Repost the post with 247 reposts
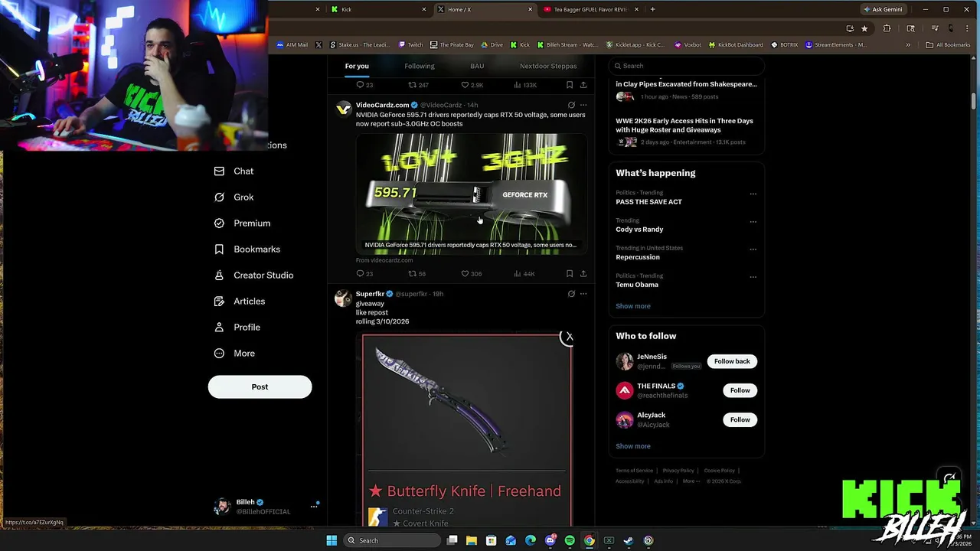The height and width of the screenshot is (551, 980). 418,85
